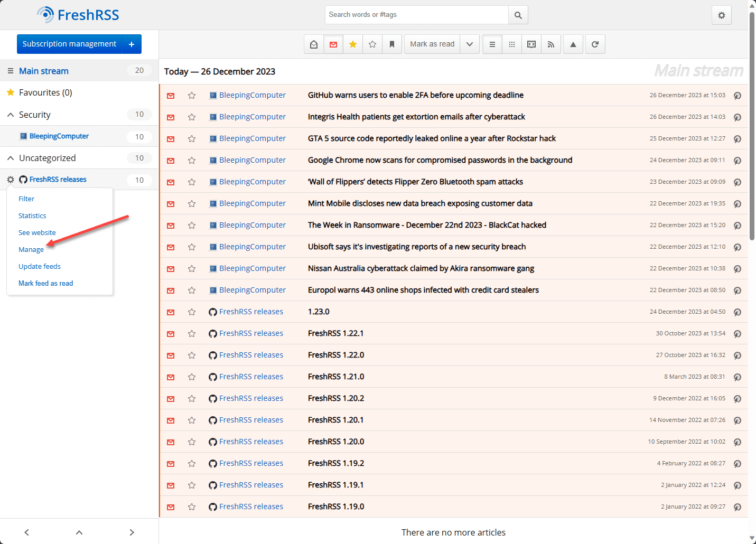Viewport: 756px width, 544px height.
Task: Open the GTA 5 source code article
Action: [x=432, y=138]
